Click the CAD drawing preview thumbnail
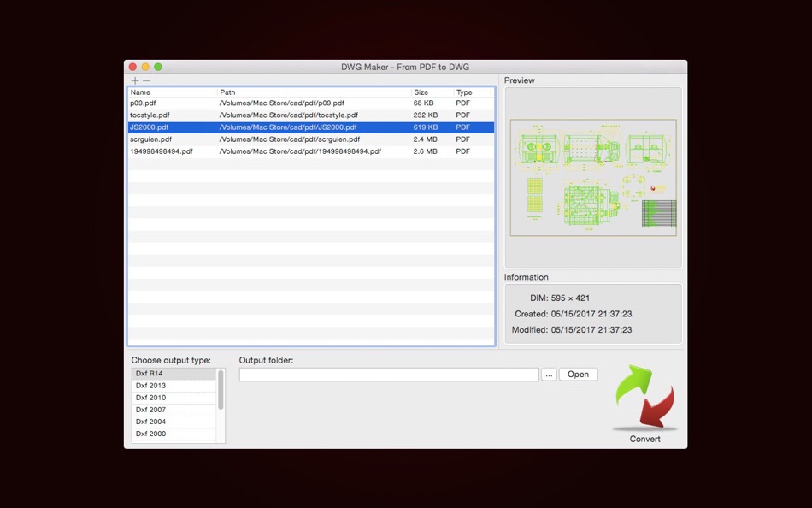Viewport: 812px width, 508px height. 593,178
